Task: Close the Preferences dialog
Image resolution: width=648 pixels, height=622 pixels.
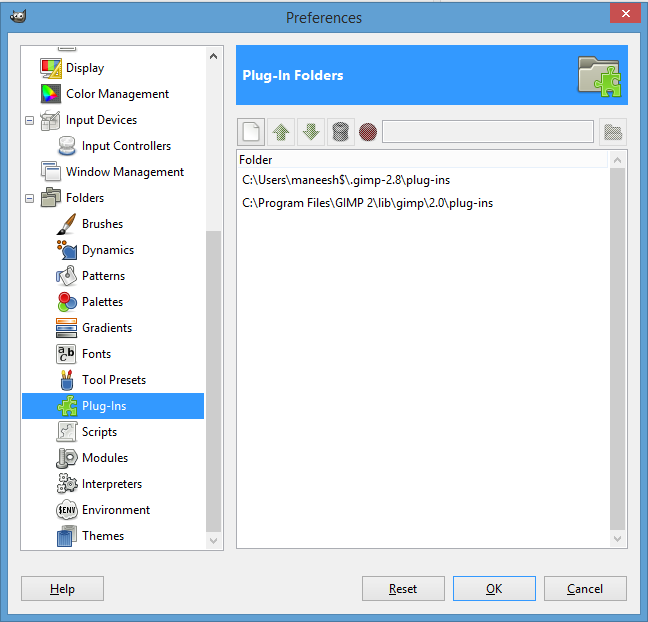Action: point(626,14)
